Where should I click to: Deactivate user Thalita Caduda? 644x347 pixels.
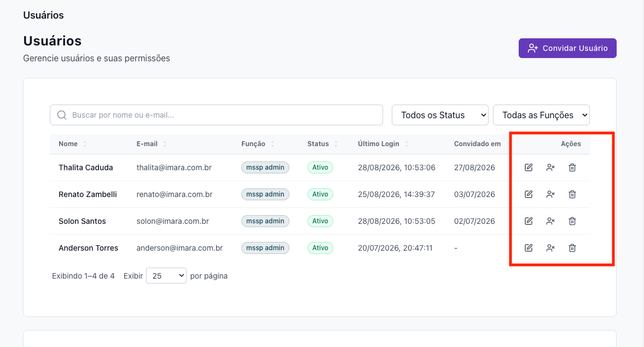pyautogui.click(x=550, y=167)
